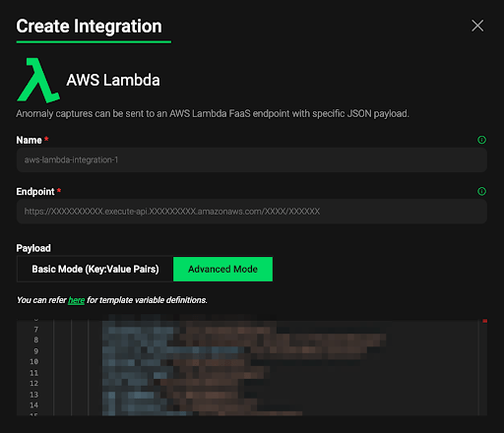The width and height of the screenshot is (504, 433).
Task: Open the Endpoint field info icon
Action: (481, 191)
